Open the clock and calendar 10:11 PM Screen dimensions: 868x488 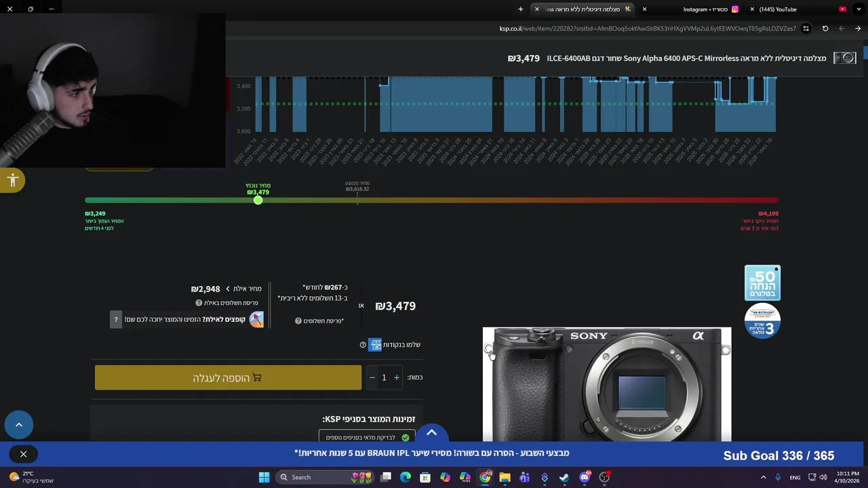[x=846, y=477]
